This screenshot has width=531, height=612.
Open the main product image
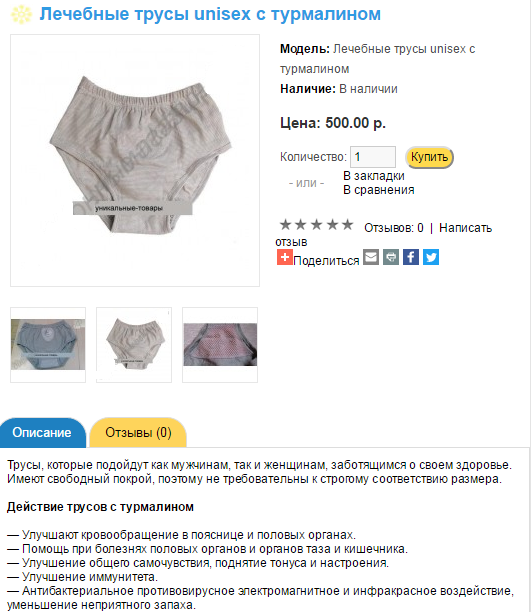point(135,160)
